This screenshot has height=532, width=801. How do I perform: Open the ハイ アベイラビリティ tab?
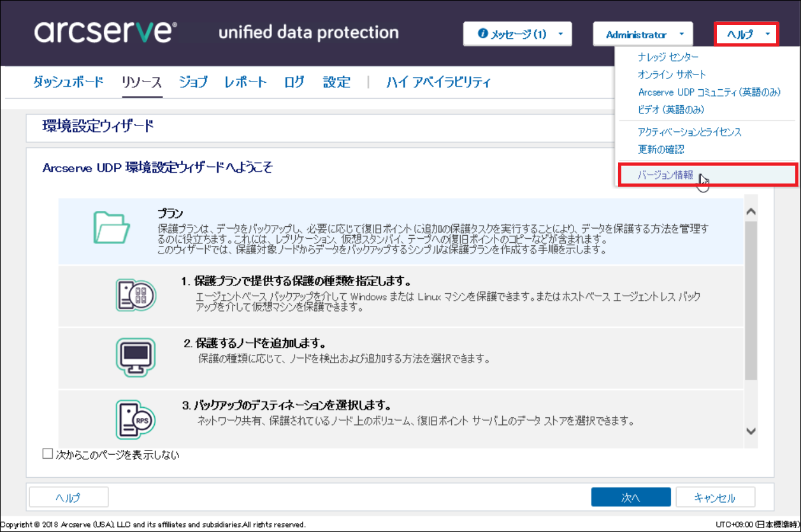[438, 82]
